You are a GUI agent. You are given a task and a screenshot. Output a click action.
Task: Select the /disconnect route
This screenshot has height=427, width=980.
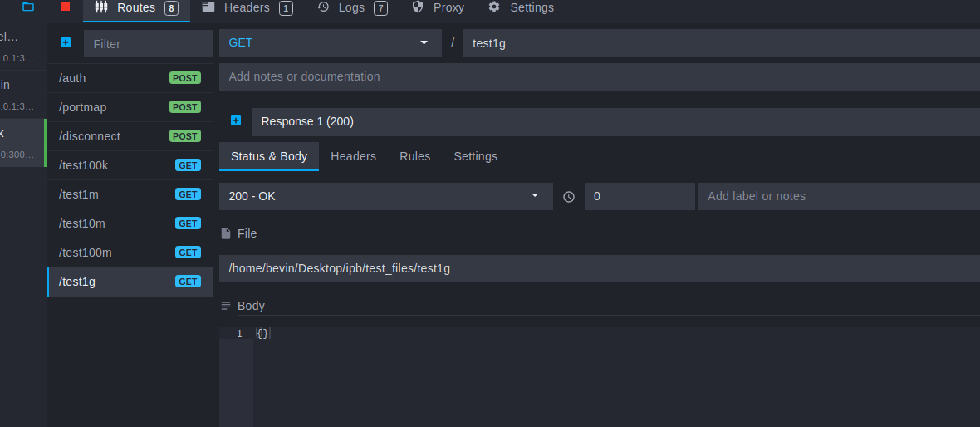[130, 136]
